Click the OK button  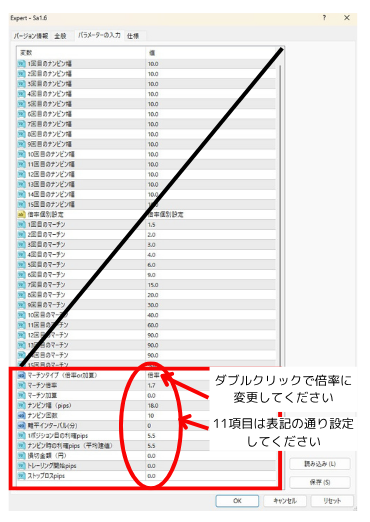(x=237, y=501)
